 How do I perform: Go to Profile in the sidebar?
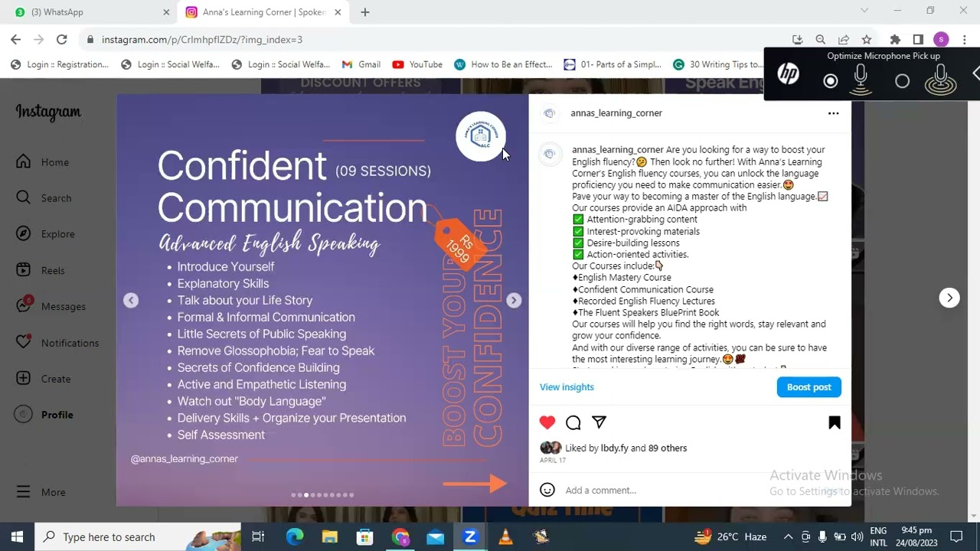tap(44, 414)
